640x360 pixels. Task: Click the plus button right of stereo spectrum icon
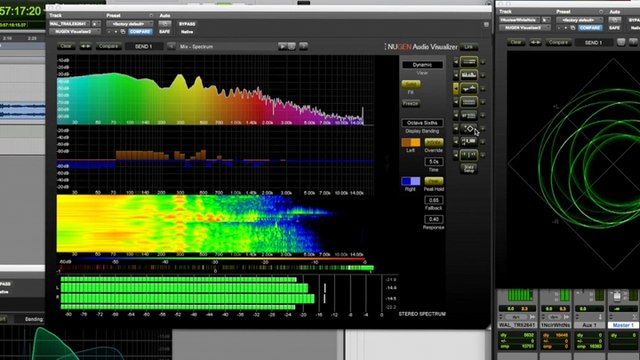[483, 89]
